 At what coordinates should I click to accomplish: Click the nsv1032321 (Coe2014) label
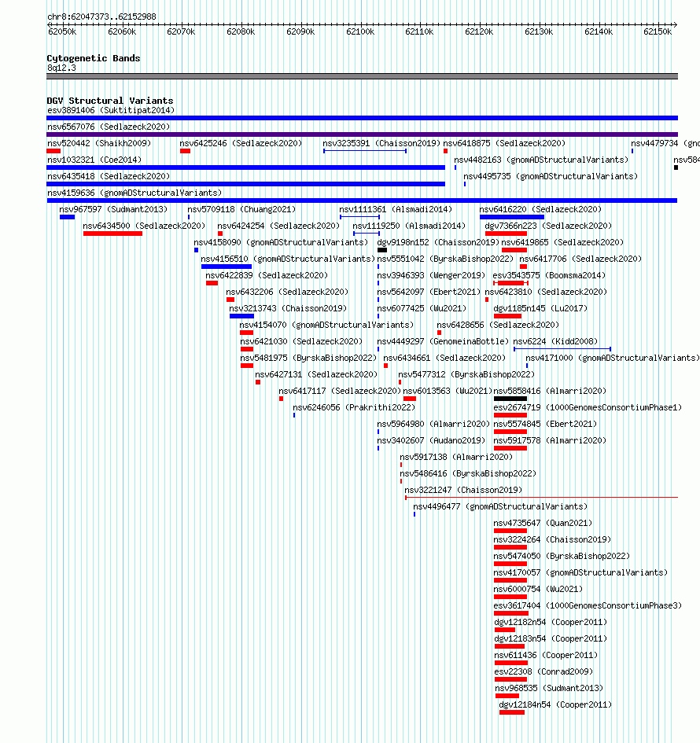click(94, 160)
